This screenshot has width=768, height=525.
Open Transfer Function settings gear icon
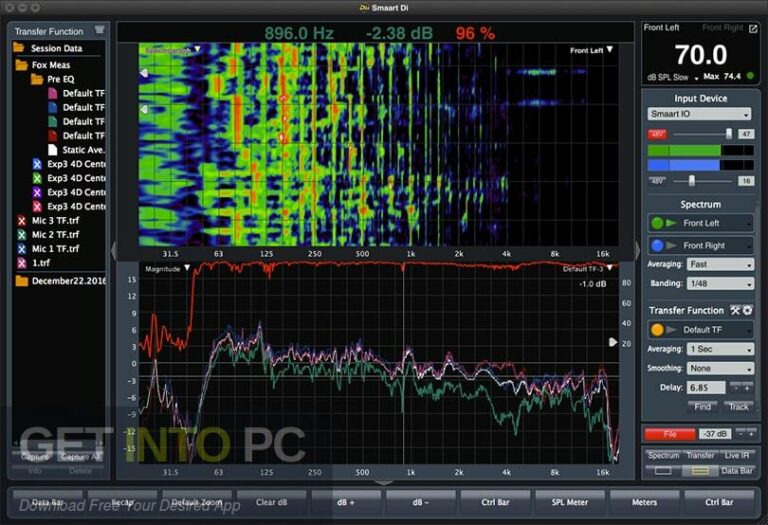click(747, 310)
